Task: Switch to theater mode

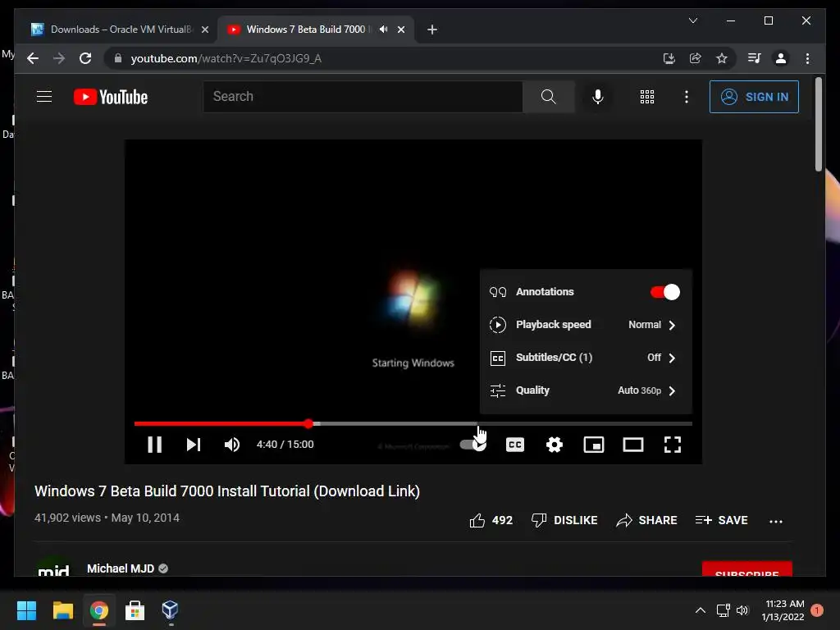Action: point(633,445)
